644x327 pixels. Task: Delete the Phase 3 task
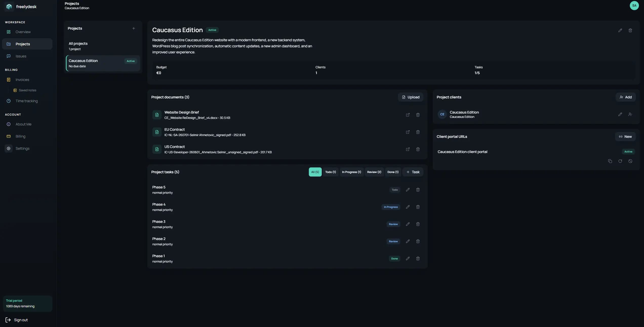click(x=418, y=224)
